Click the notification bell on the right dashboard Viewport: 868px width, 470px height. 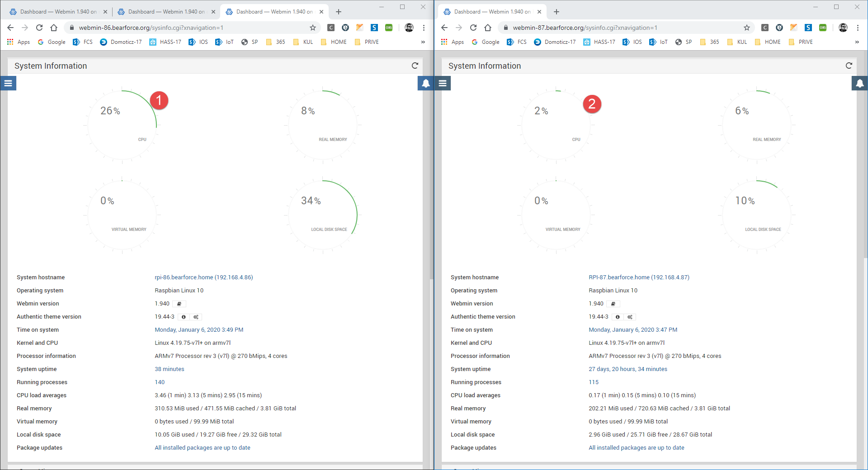[x=859, y=83]
